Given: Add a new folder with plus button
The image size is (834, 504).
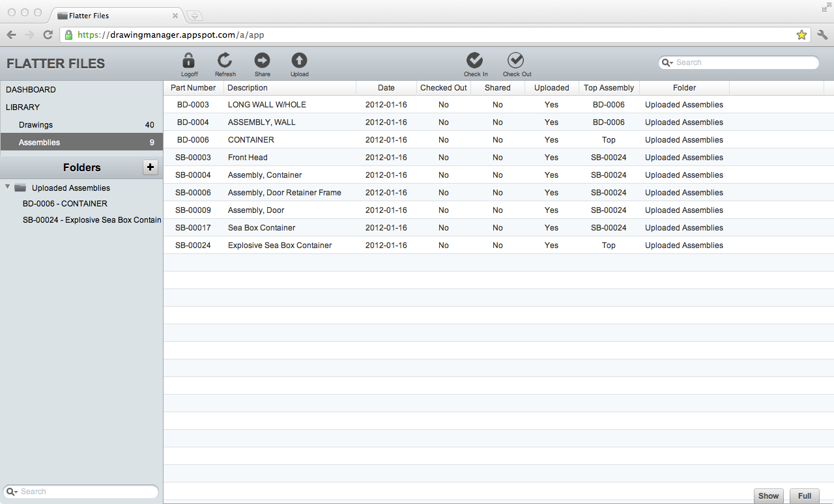Looking at the screenshot, I should coord(150,167).
